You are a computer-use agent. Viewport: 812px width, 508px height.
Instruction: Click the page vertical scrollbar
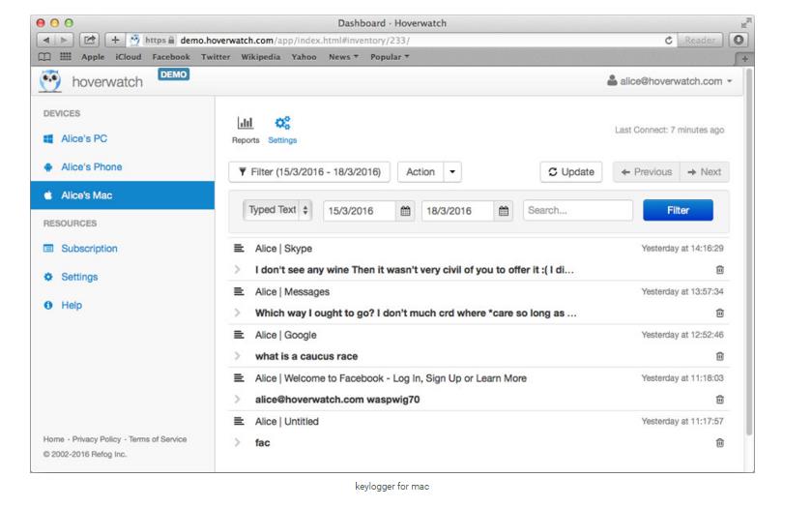[749, 251]
